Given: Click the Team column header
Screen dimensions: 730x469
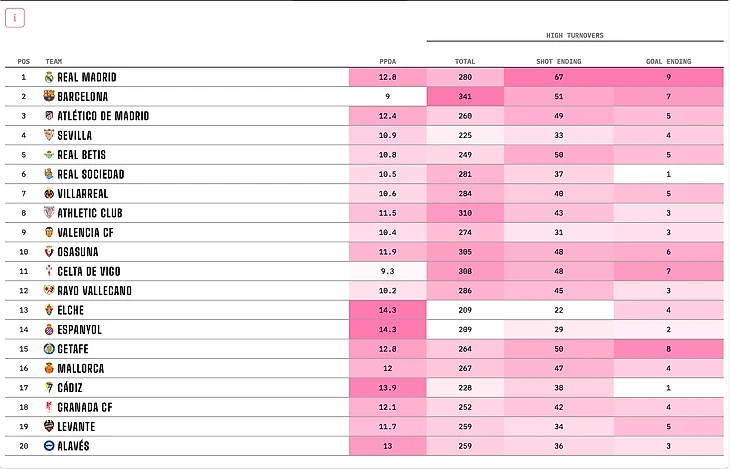Looking at the screenshot, I should tap(54, 61).
